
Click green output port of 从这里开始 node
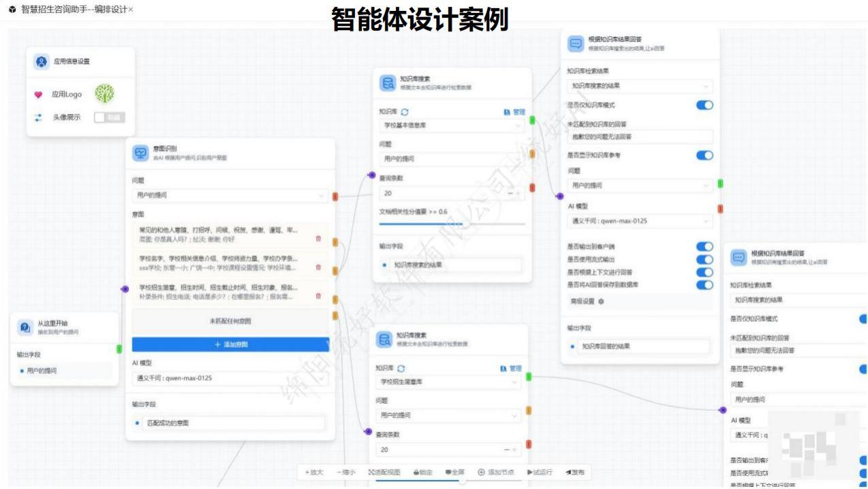[120, 349]
